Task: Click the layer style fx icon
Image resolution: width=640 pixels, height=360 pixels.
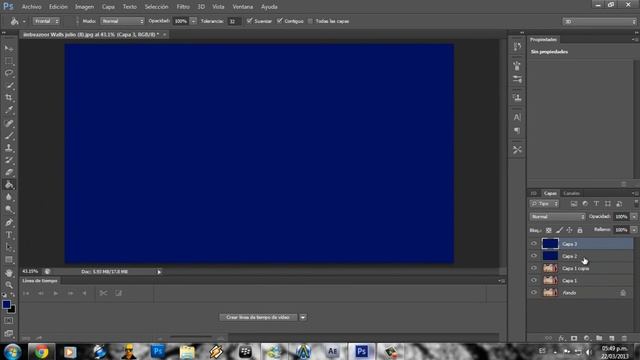Action: pos(561,338)
